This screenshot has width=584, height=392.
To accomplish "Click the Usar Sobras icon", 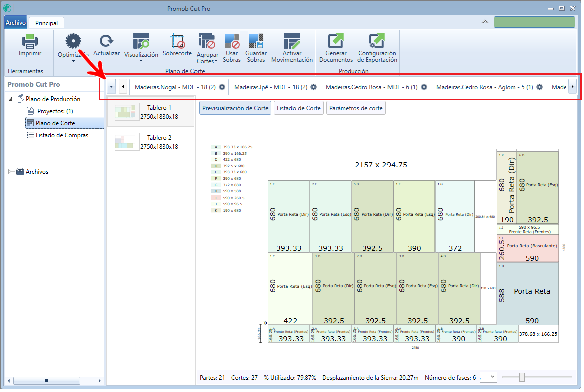I will pos(232,41).
